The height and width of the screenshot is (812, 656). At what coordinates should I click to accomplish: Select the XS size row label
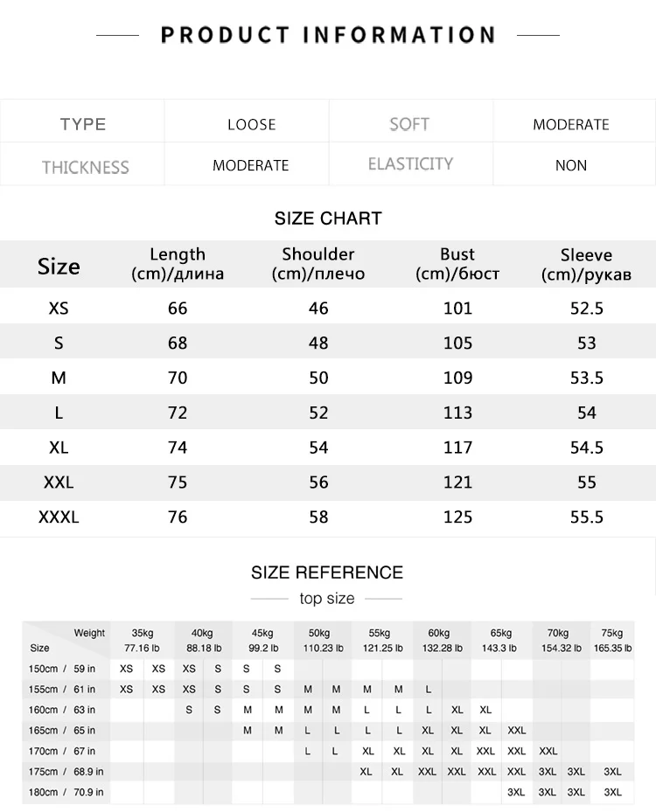[59, 309]
